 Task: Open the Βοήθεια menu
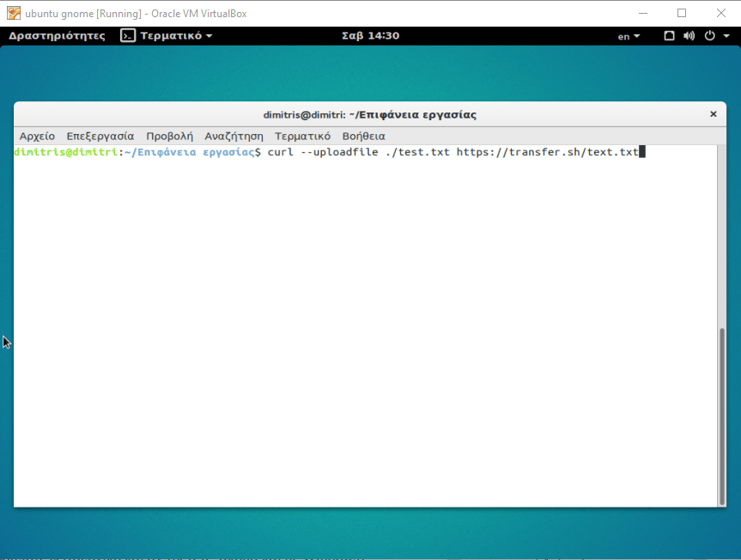363,136
